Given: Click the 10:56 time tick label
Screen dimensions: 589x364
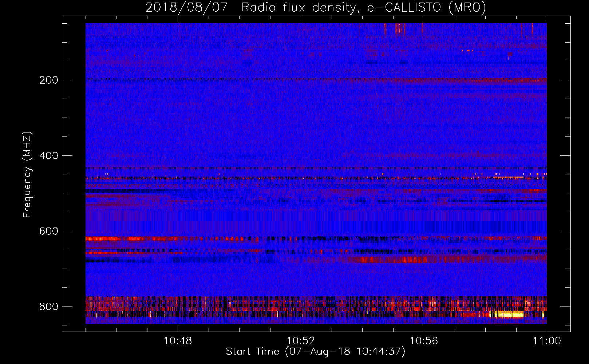Looking at the screenshot, I should coord(424,341).
